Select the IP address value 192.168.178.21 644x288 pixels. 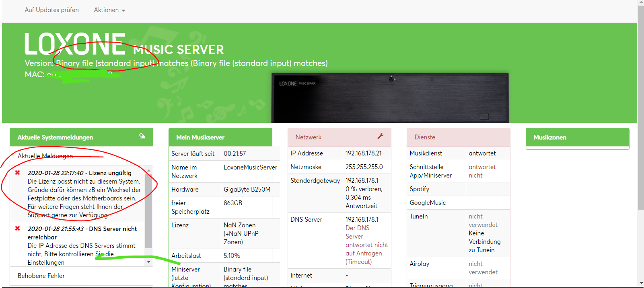click(x=364, y=153)
